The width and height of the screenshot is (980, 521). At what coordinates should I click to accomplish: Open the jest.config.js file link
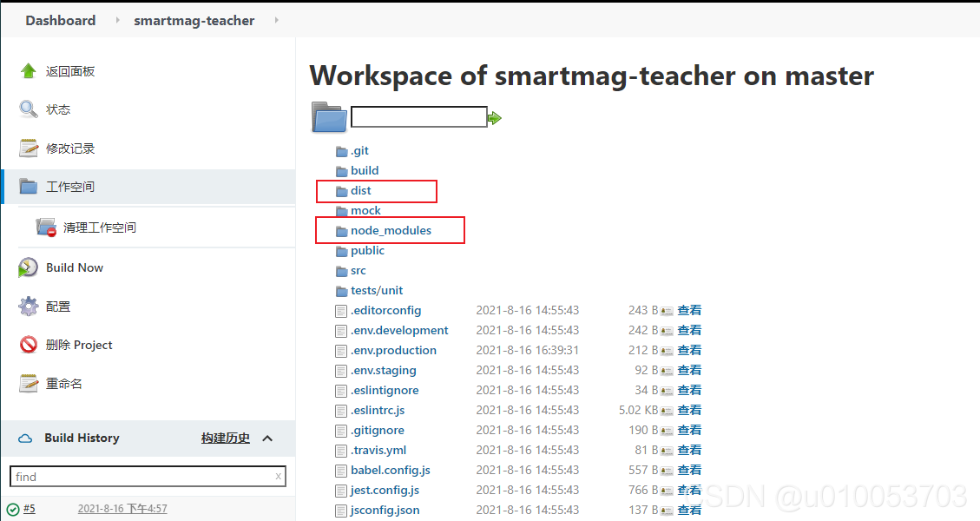(385, 491)
